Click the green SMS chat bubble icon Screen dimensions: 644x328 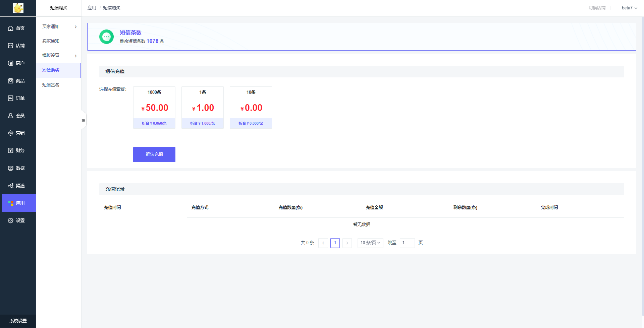(106, 37)
